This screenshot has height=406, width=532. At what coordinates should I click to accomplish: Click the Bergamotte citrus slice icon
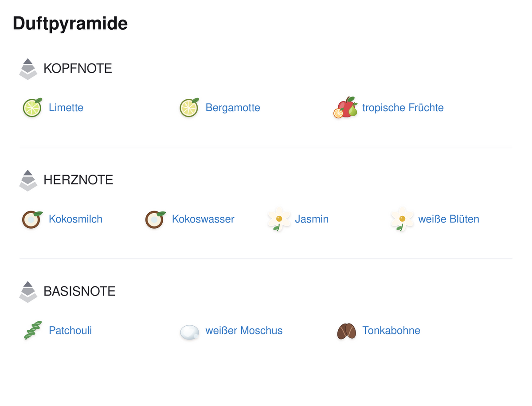(189, 108)
